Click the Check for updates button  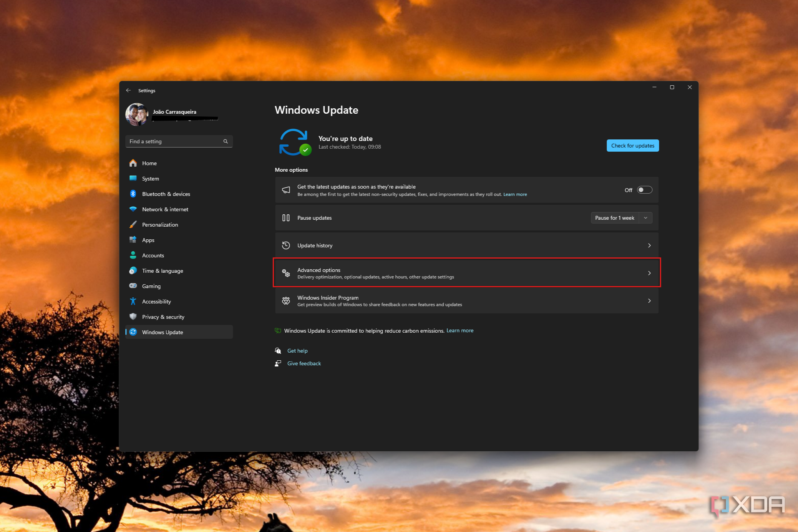click(632, 146)
